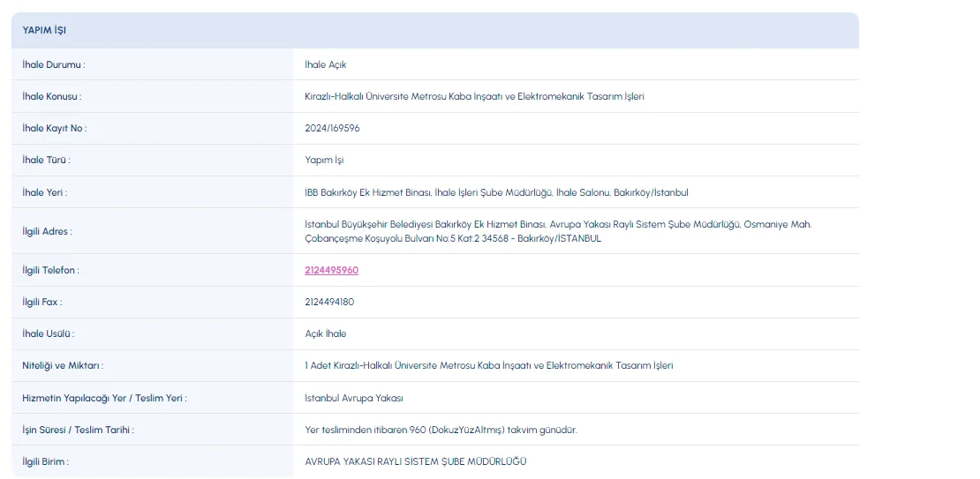Viewport: 980px width, 479px height.
Task: Click the İBB Bakırköy tender location text
Action: (x=495, y=192)
